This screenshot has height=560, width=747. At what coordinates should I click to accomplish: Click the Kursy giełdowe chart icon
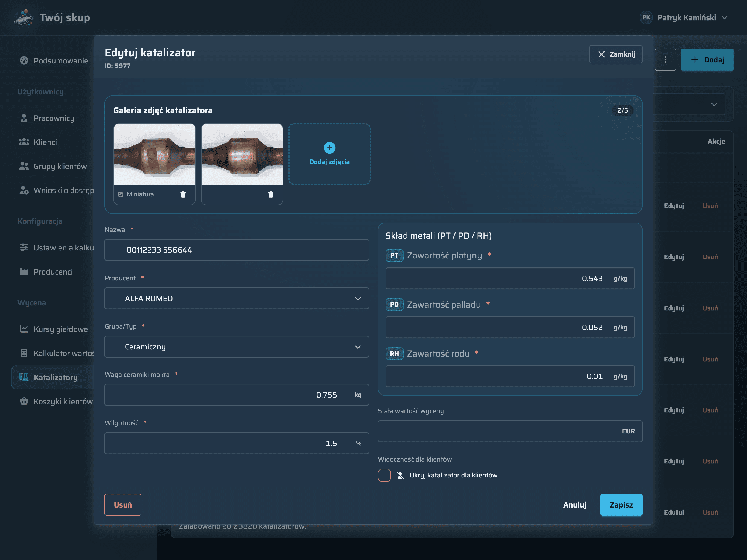24,329
